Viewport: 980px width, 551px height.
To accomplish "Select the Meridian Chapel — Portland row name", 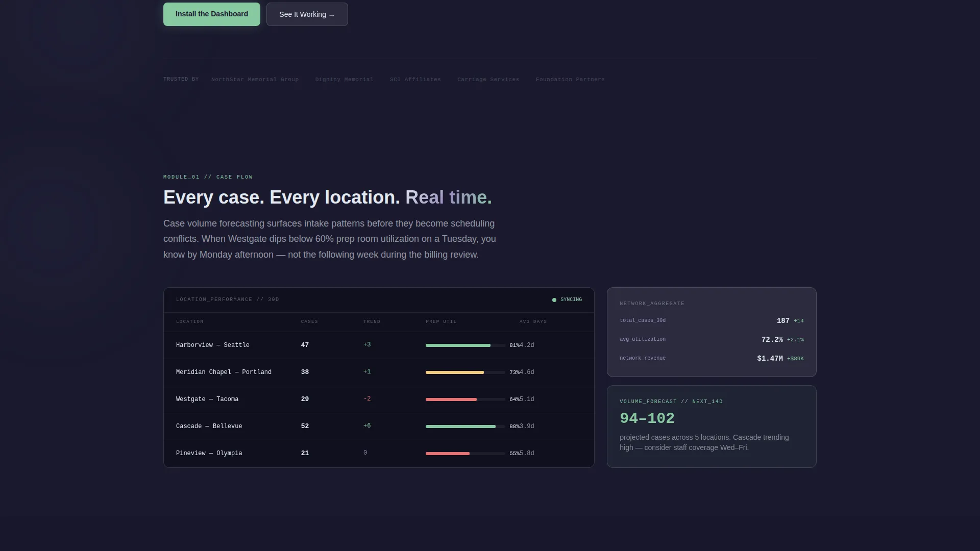I will 224,372.
